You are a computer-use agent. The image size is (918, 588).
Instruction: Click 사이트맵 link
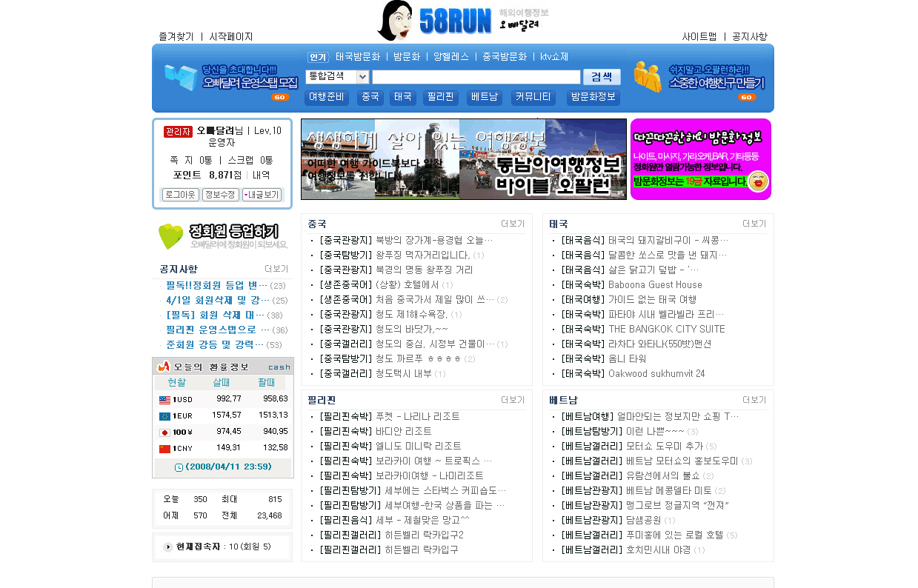point(699,36)
